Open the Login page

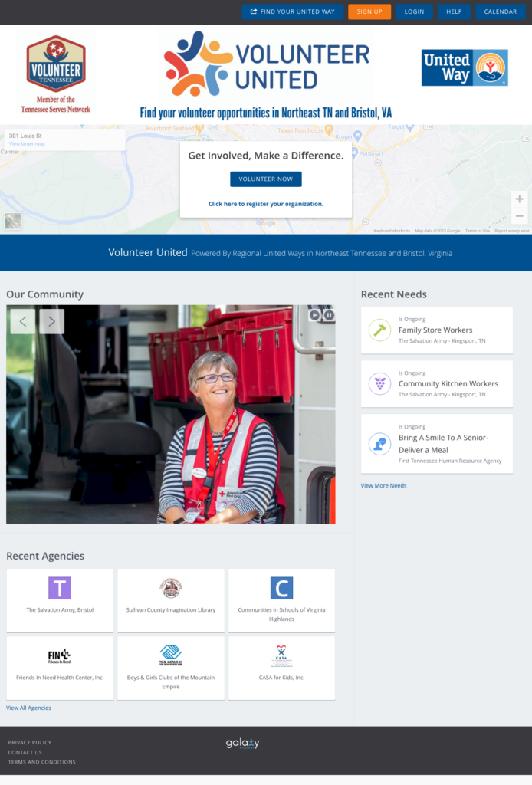(415, 11)
